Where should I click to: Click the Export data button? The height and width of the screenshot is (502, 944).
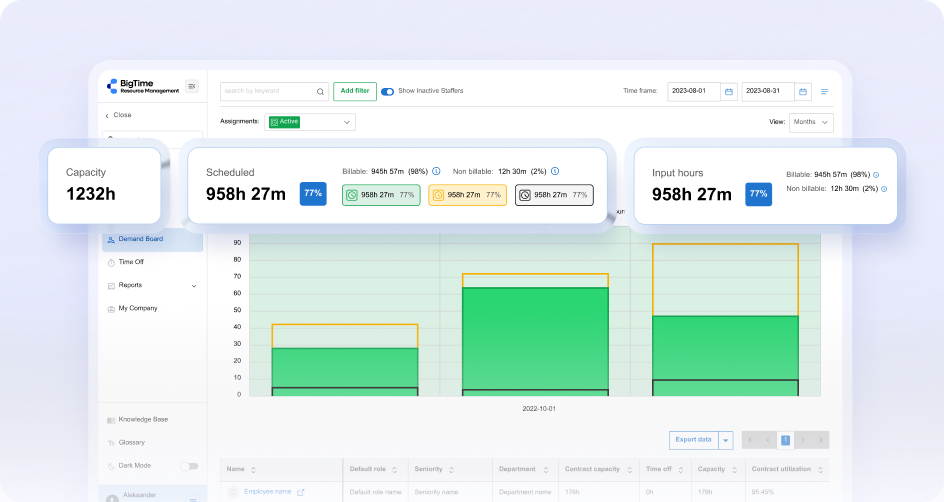pyautogui.click(x=693, y=440)
